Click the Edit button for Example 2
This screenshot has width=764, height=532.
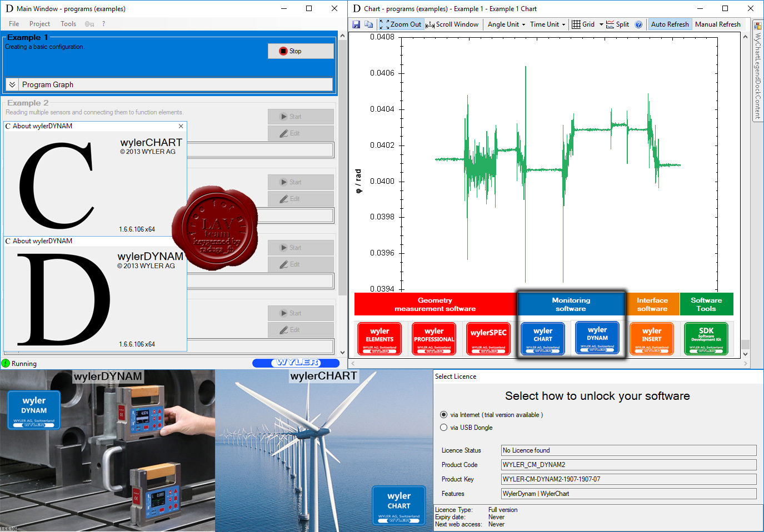(x=301, y=133)
